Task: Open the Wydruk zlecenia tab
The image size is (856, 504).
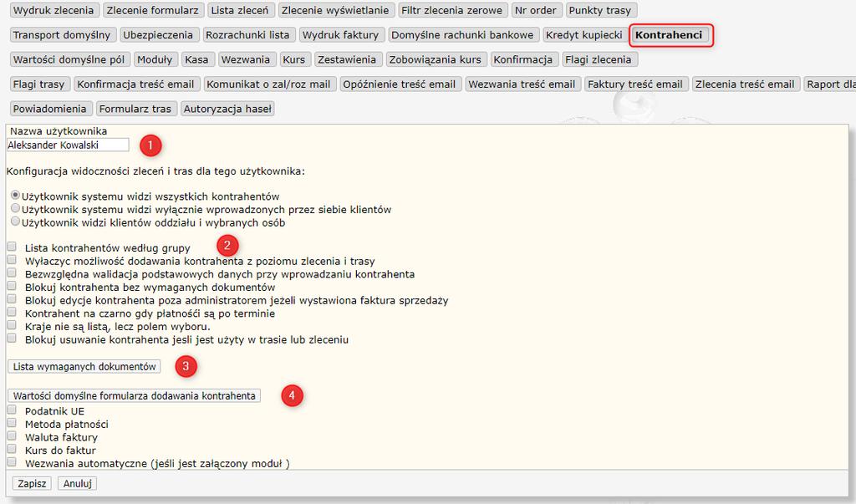Action: [x=53, y=10]
